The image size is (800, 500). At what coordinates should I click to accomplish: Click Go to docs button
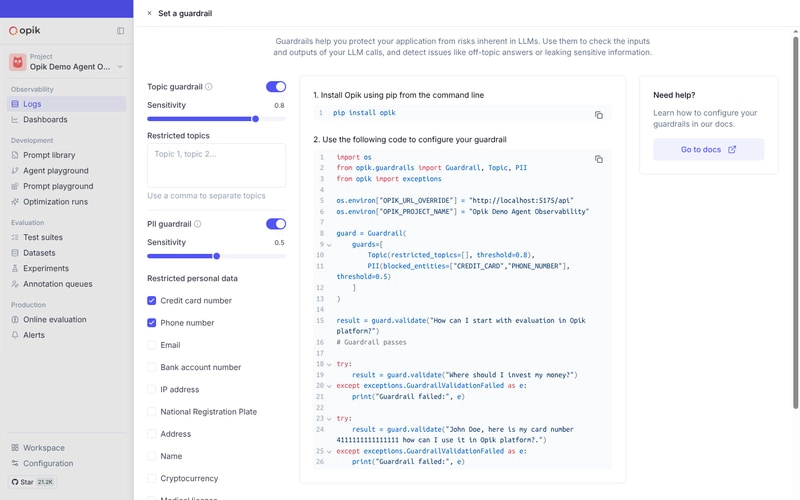pos(708,149)
